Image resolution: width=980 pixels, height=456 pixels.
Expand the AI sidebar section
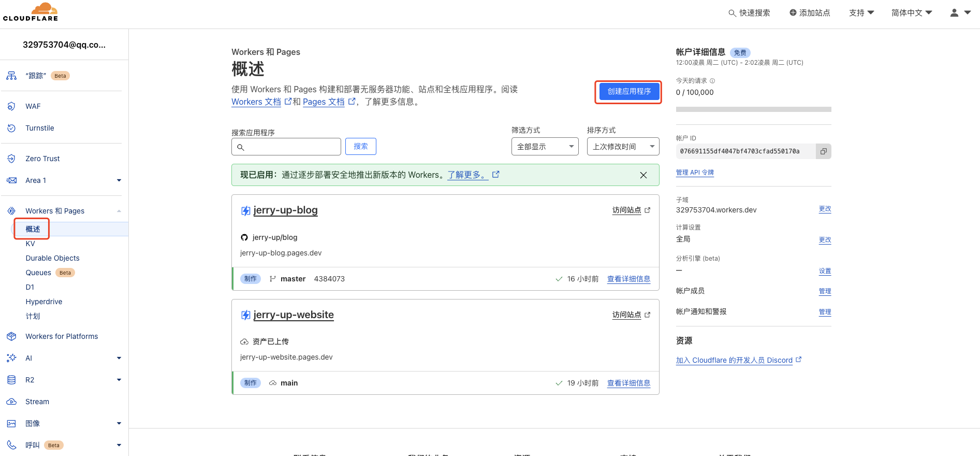[x=119, y=358]
